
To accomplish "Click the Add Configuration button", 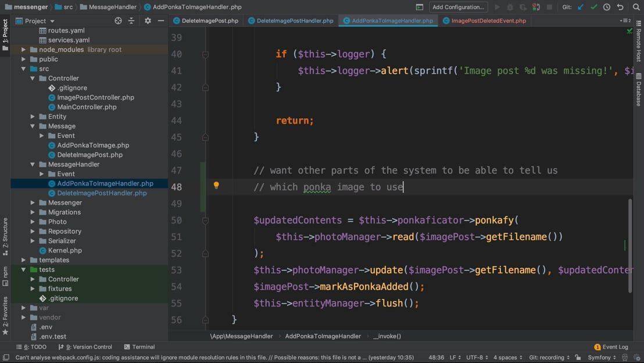I will pyautogui.click(x=458, y=7).
